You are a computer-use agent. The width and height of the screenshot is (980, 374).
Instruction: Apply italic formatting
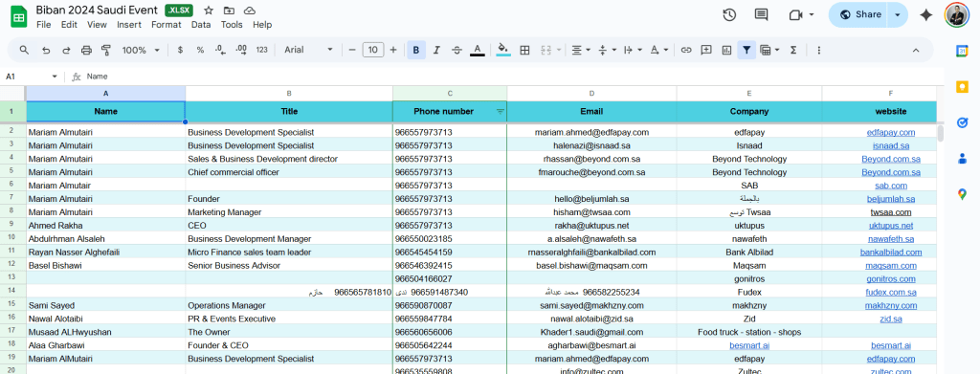point(436,50)
